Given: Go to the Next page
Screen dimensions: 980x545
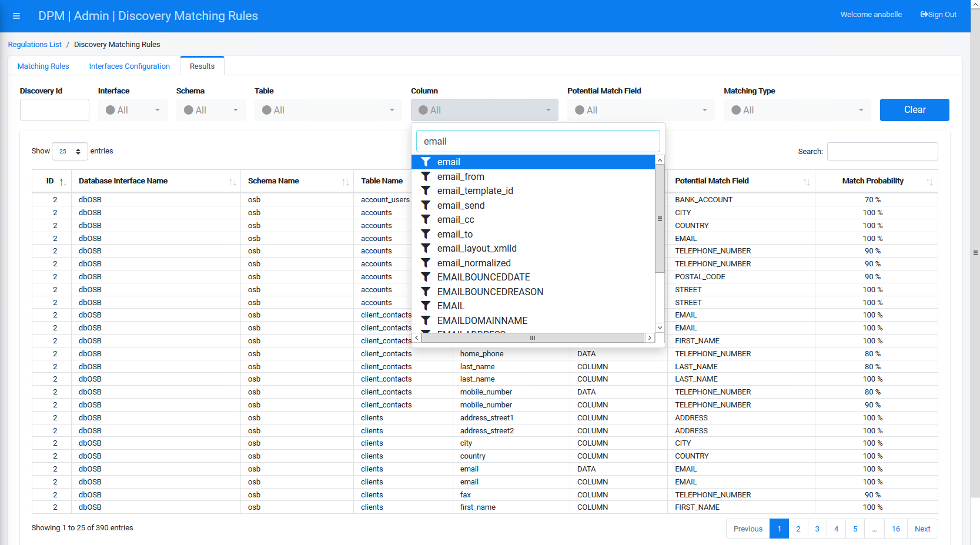Looking at the screenshot, I should 922,529.
